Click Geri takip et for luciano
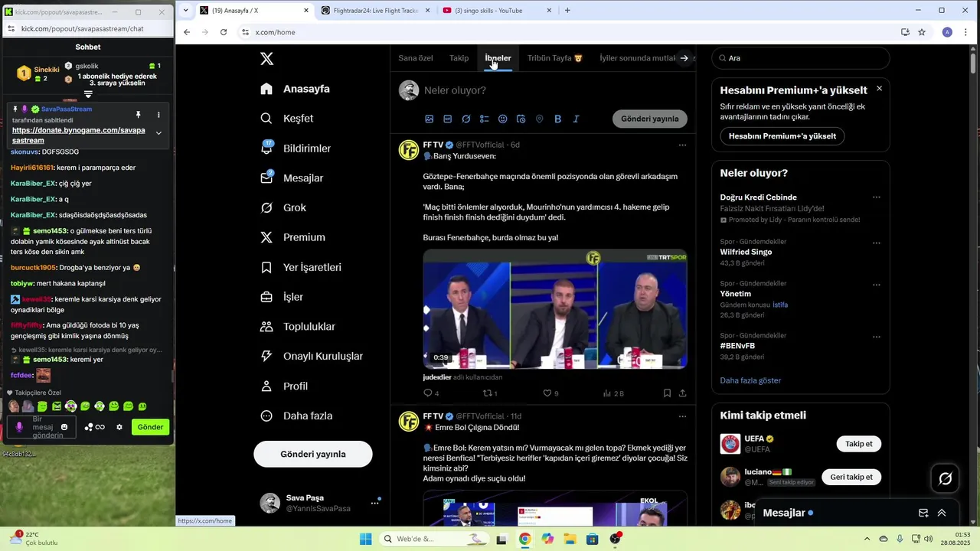This screenshot has height=551, width=980. point(851,477)
